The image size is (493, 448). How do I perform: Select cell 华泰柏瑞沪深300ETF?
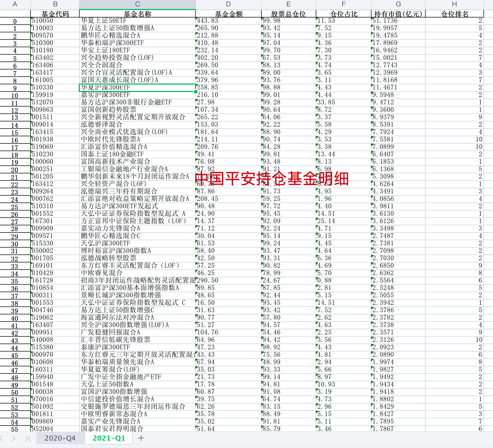point(137,43)
